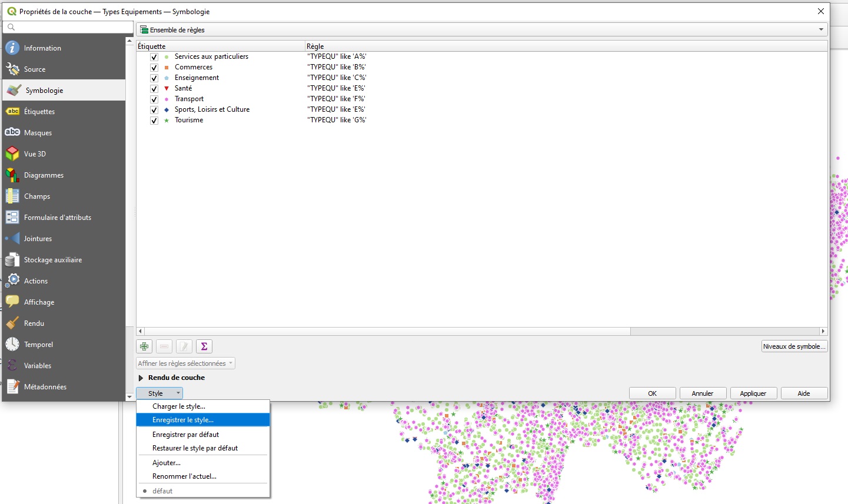Uncheck the Santé rule checkbox
848x504 pixels.
[154, 89]
